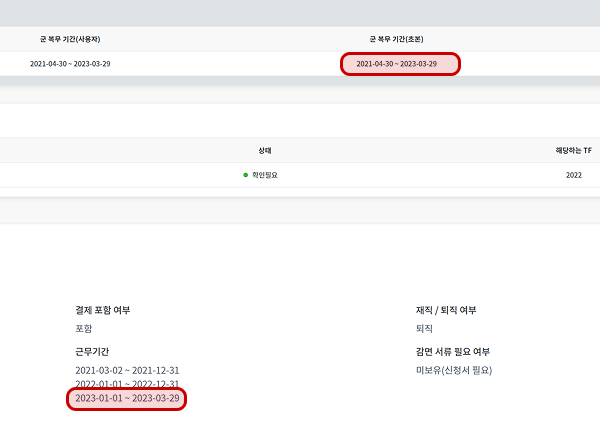Click the green status dot beside 확인필요

pyautogui.click(x=246, y=175)
